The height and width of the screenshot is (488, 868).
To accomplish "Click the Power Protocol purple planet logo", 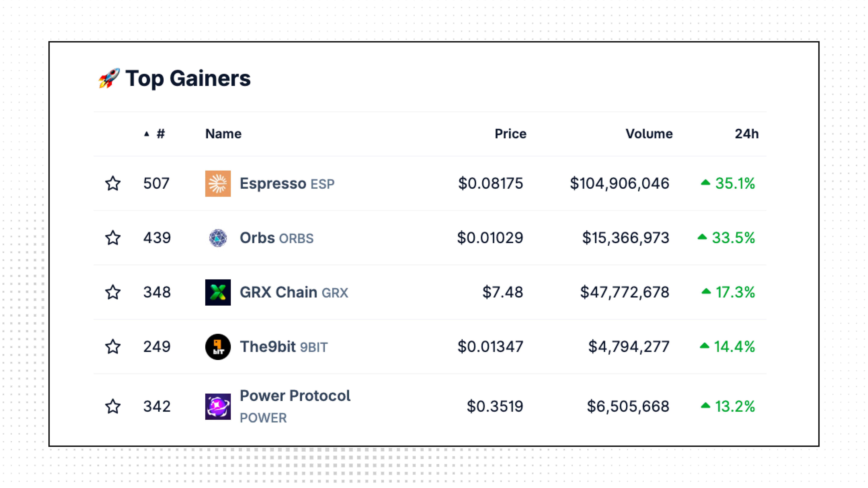I will pyautogui.click(x=218, y=407).
